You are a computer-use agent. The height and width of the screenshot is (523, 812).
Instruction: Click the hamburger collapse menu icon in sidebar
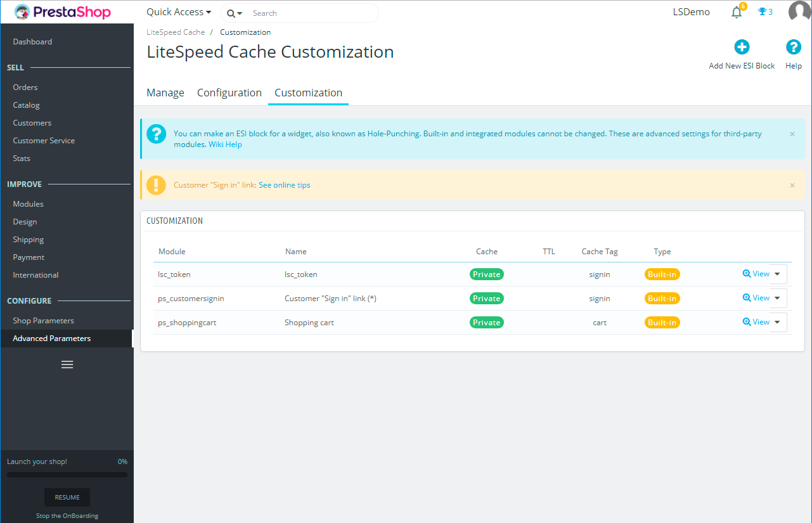[67, 365]
